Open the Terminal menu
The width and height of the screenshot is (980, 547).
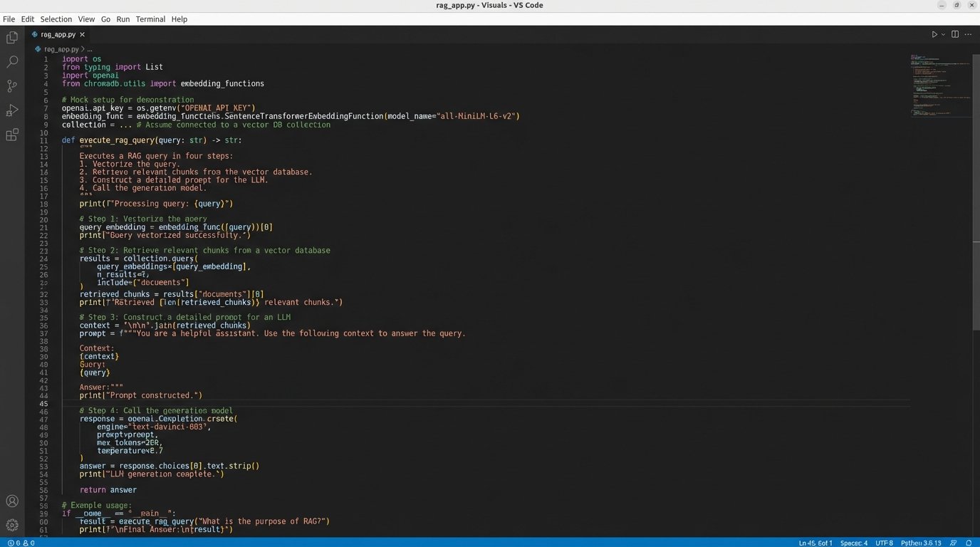pos(150,19)
